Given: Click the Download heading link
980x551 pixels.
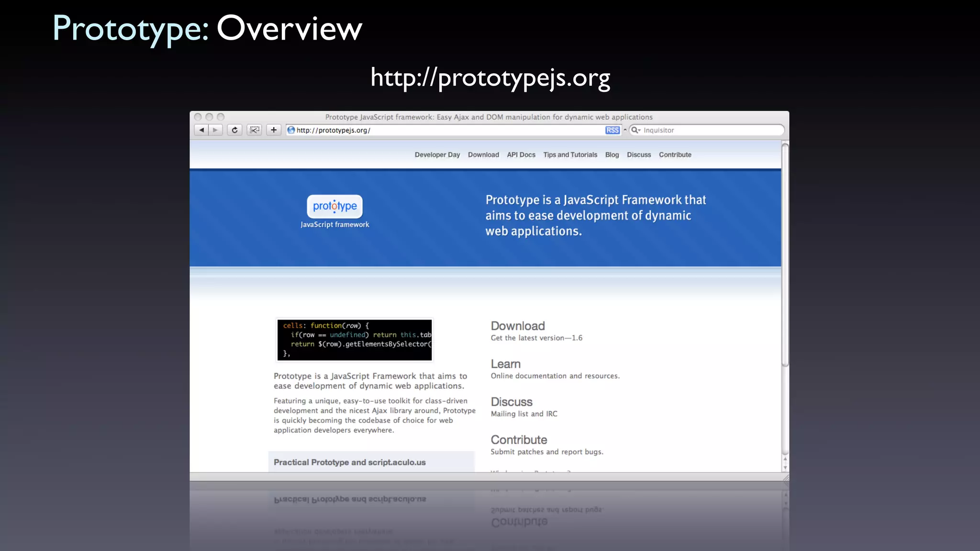Looking at the screenshot, I should tap(518, 326).
